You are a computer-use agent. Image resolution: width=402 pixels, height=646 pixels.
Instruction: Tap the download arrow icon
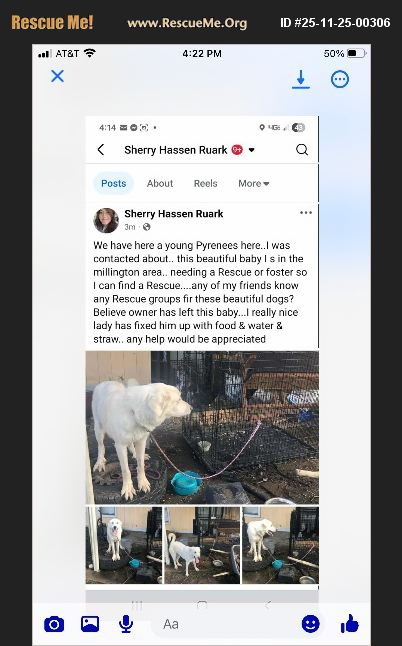point(301,79)
